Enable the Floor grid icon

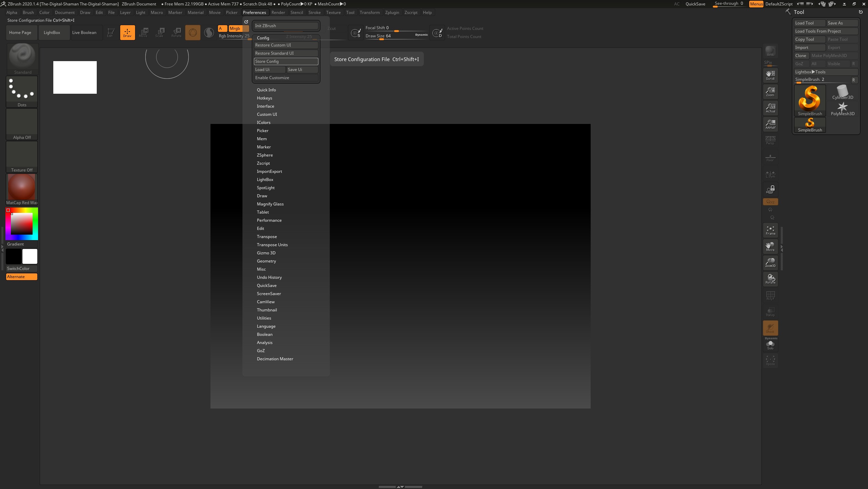point(770,157)
